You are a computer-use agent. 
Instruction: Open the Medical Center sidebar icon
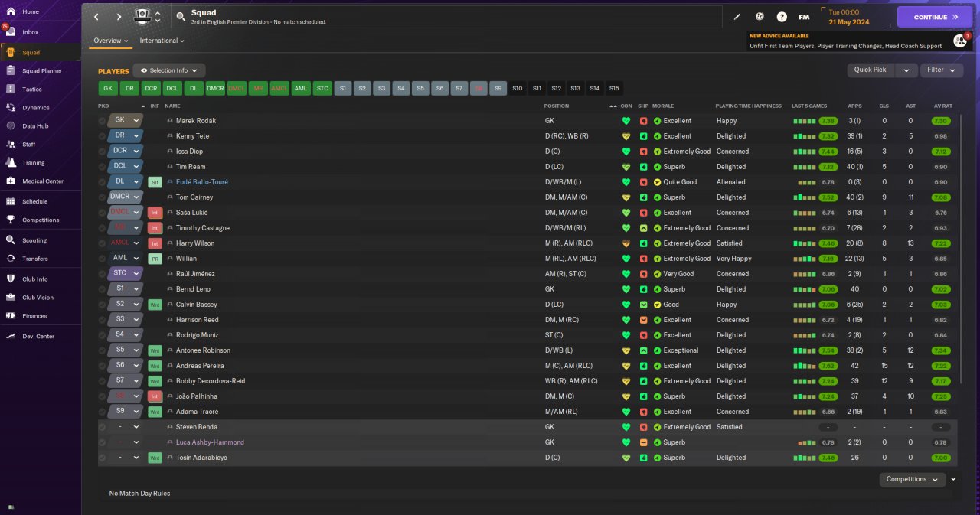(x=11, y=181)
